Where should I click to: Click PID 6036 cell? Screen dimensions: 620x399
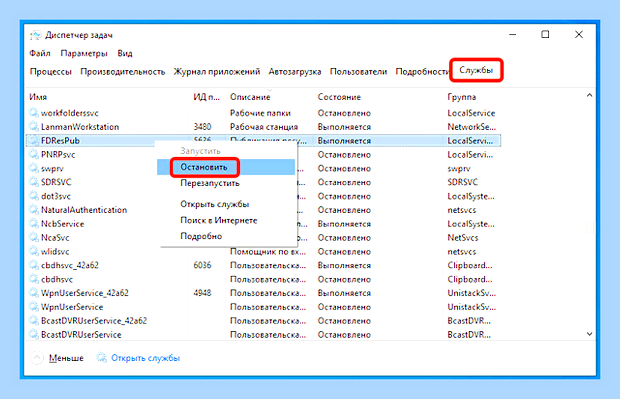click(202, 265)
